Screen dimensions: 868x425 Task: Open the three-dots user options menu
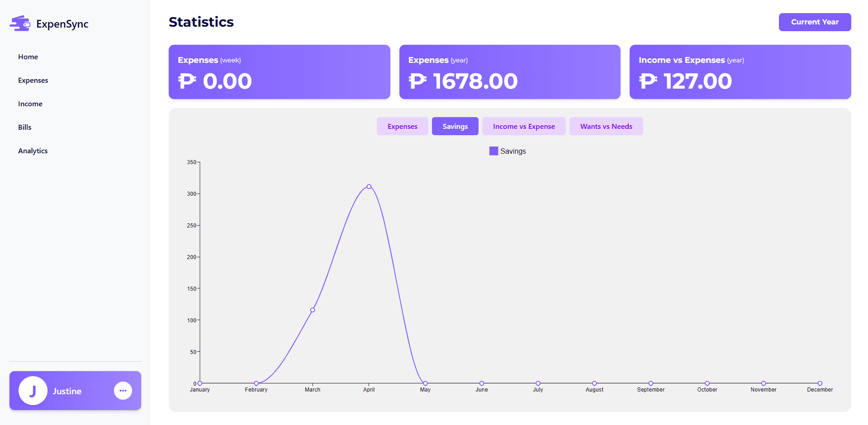pos(123,391)
